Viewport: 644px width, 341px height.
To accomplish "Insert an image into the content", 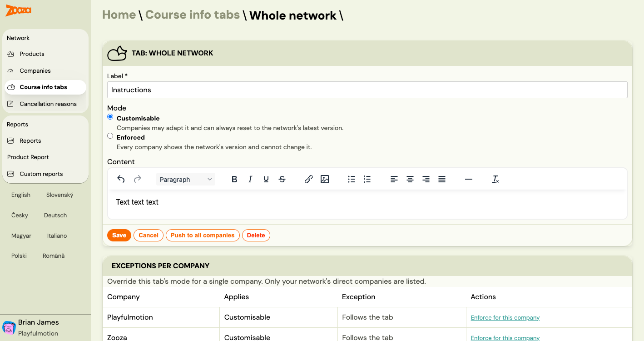I will pos(325,179).
